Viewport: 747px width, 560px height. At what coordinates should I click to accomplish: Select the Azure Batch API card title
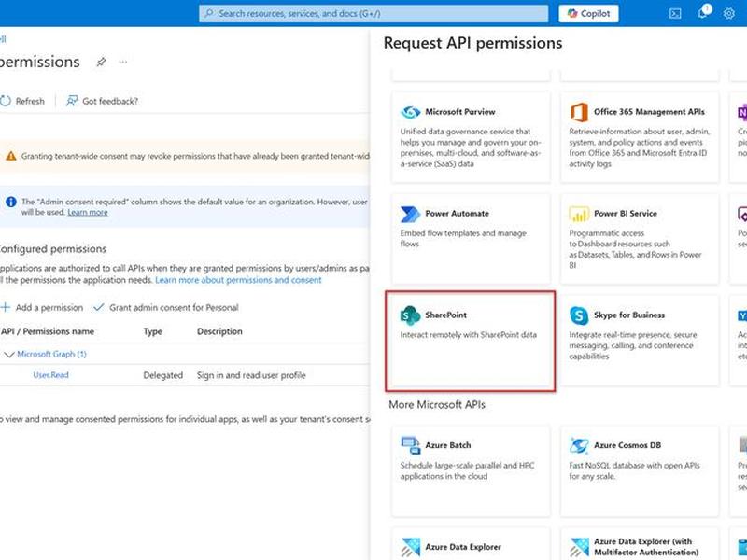(x=448, y=445)
